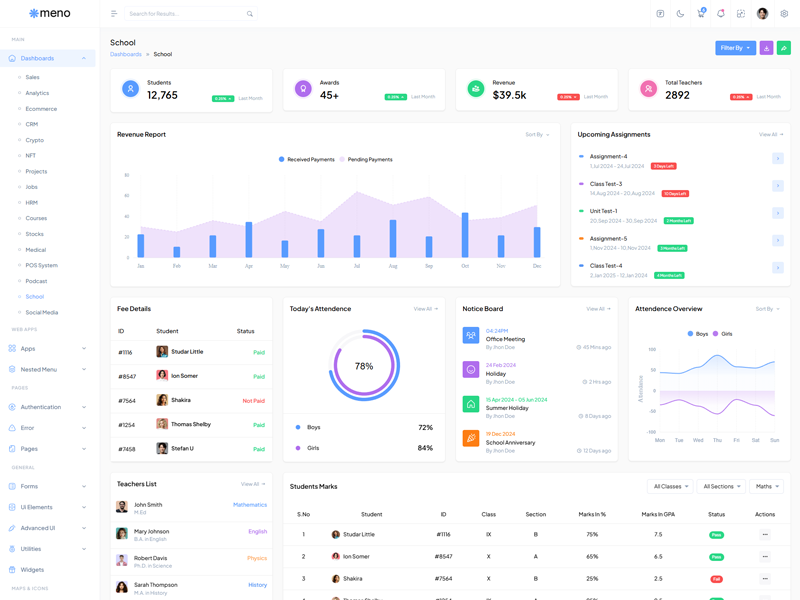Click the purple download button
This screenshot has width=800, height=600.
tap(766, 48)
